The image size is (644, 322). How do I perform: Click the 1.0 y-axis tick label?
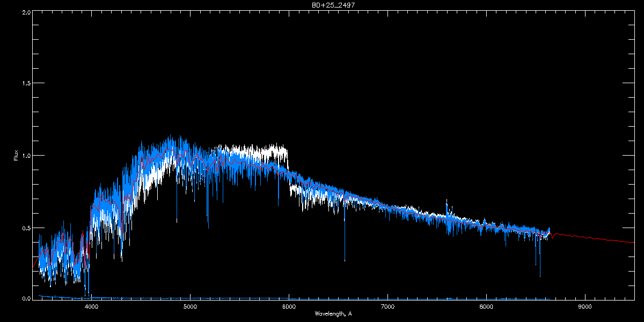pyautogui.click(x=26, y=156)
